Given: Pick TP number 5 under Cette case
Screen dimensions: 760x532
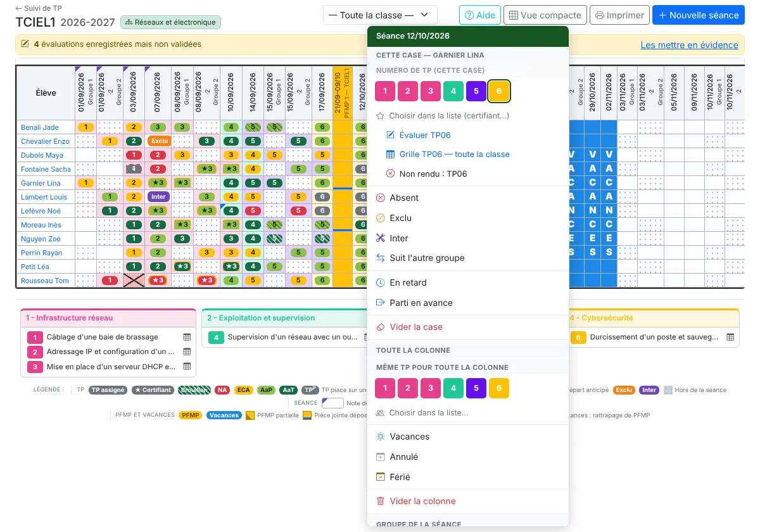Looking at the screenshot, I should coord(476,91).
